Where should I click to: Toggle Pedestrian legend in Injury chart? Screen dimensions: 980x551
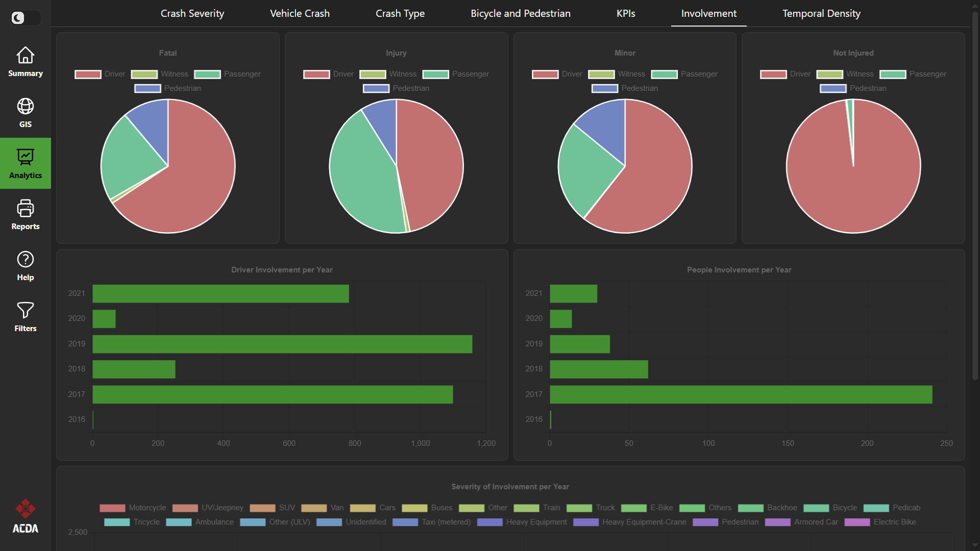tap(396, 88)
